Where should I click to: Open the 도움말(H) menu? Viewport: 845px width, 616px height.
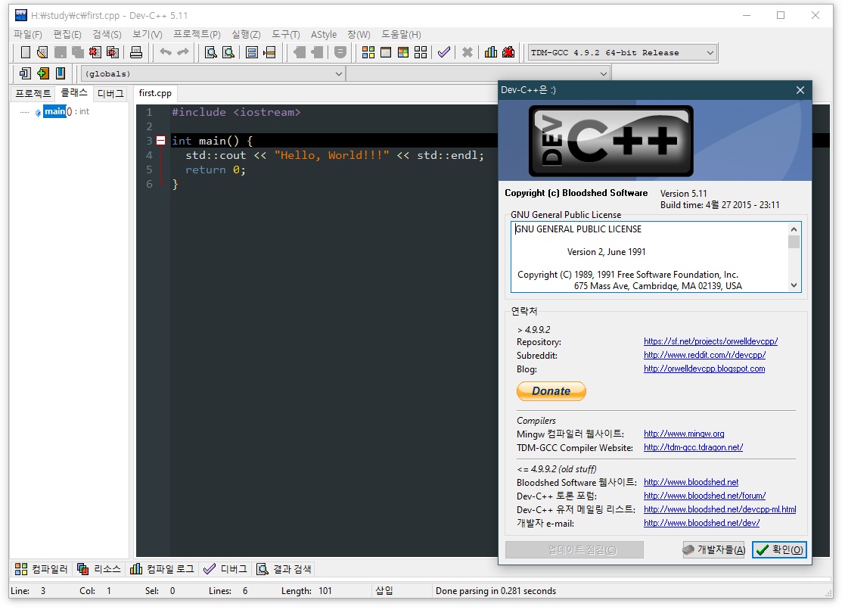pos(401,35)
